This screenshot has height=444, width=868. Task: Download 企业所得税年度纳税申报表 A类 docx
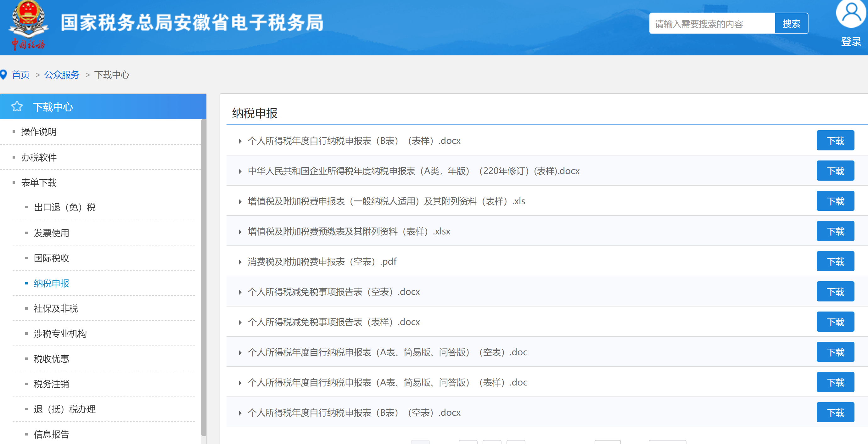(x=835, y=171)
